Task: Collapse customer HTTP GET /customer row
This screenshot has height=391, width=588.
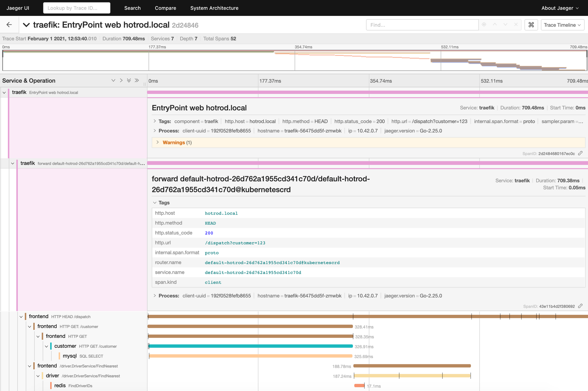Action: pos(46,346)
